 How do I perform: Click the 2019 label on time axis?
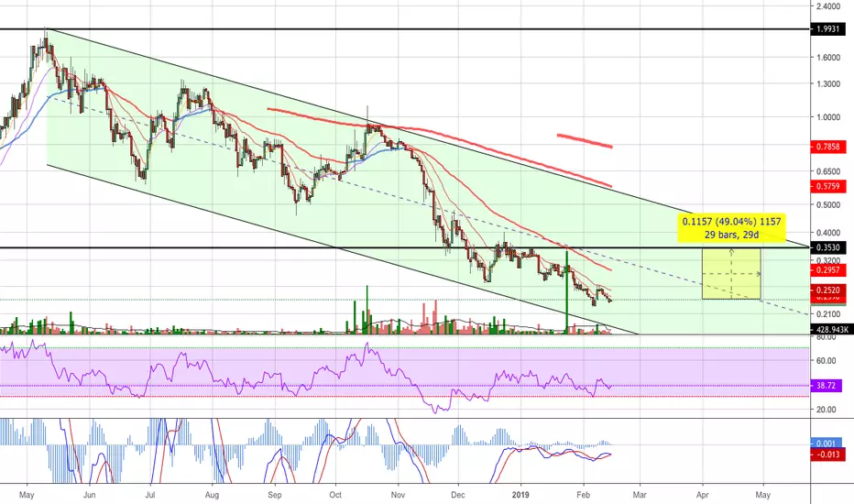click(521, 495)
